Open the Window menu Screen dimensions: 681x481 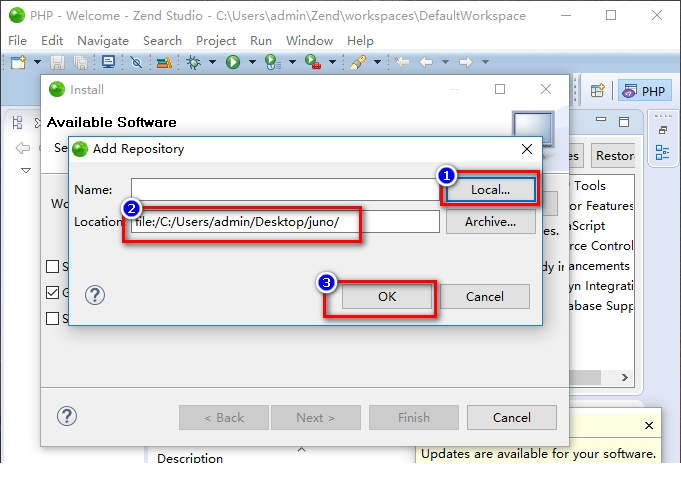tap(309, 41)
